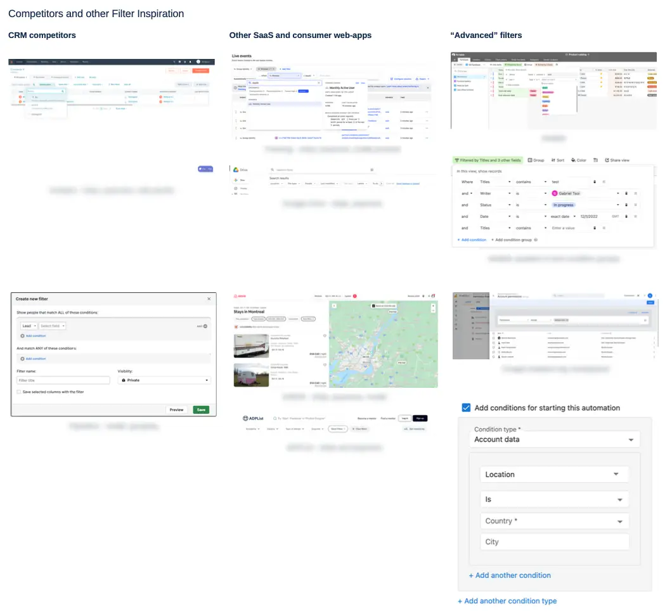Image resolution: width=672 pixels, height=616 pixels.
Task: Delete the Date condition using its trash icon
Action: [x=626, y=216]
